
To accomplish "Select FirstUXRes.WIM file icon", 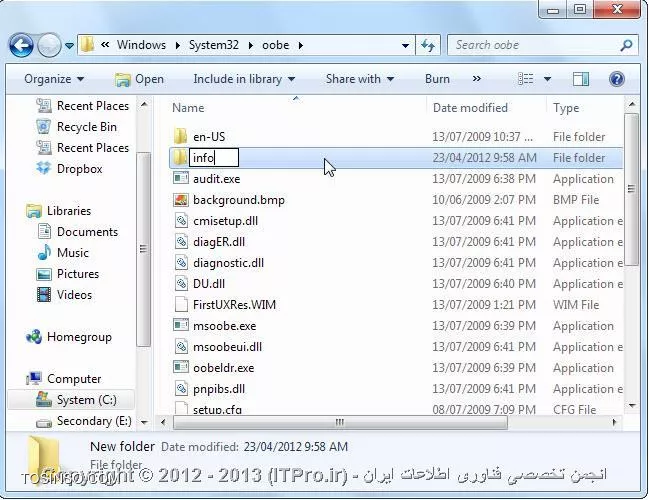I will point(180,305).
